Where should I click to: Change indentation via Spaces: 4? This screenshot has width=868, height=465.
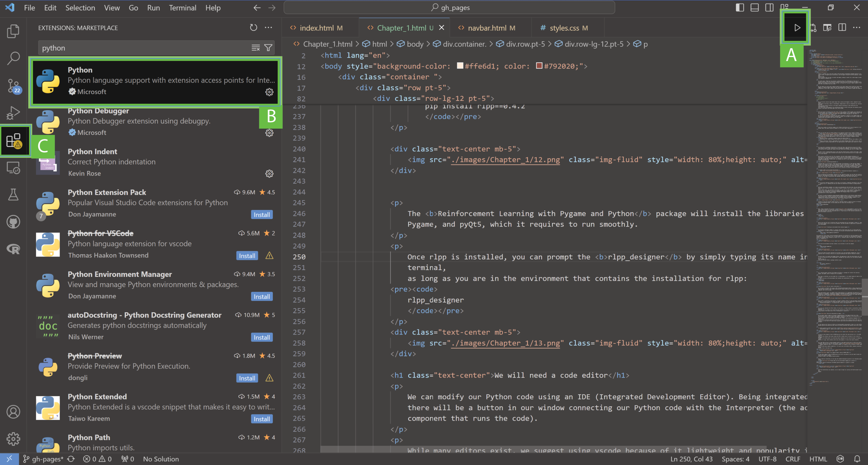pyautogui.click(x=736, y=459)
